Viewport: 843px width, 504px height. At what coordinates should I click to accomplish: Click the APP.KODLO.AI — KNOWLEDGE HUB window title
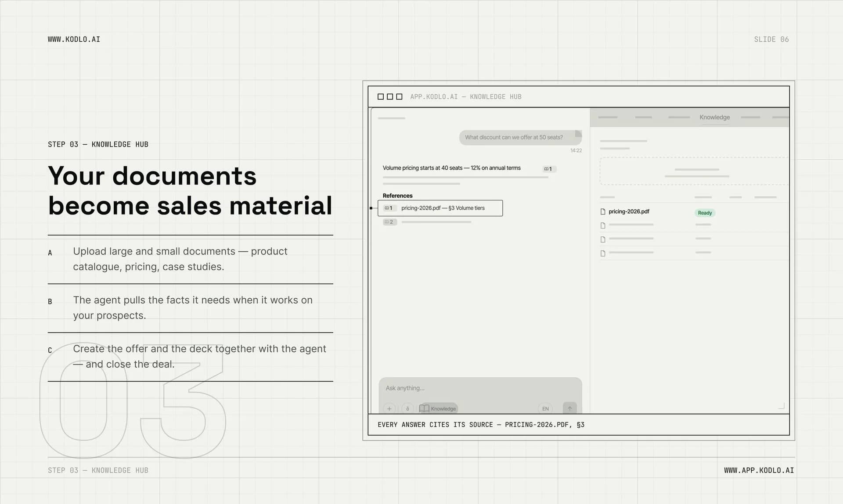point(465,97)
